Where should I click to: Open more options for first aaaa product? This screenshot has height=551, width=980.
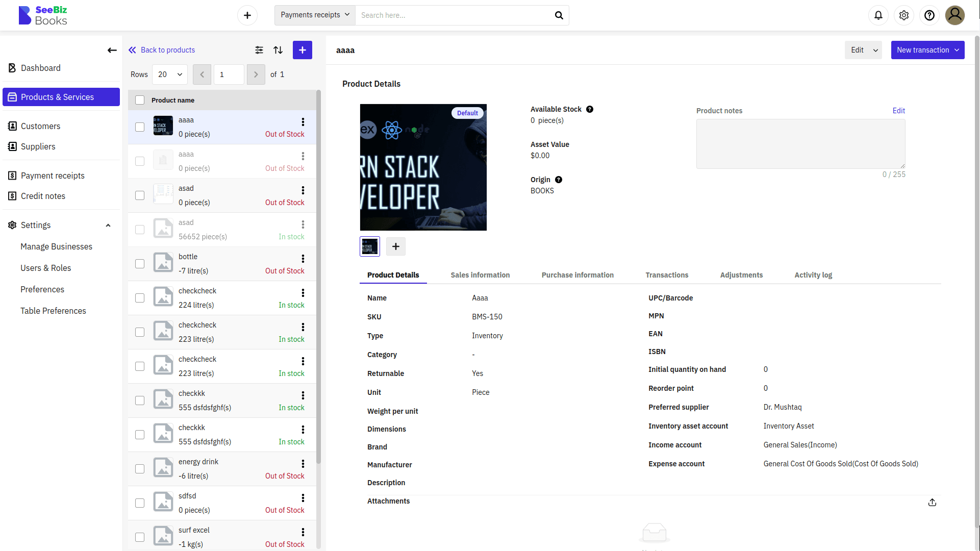[303, 122]
